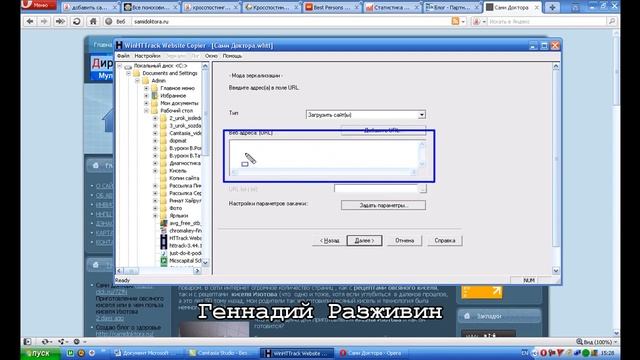Select the httrack-3.44.1 file in tree
The height and width of the screenshot is (360, 640).
tap(185, 246)
